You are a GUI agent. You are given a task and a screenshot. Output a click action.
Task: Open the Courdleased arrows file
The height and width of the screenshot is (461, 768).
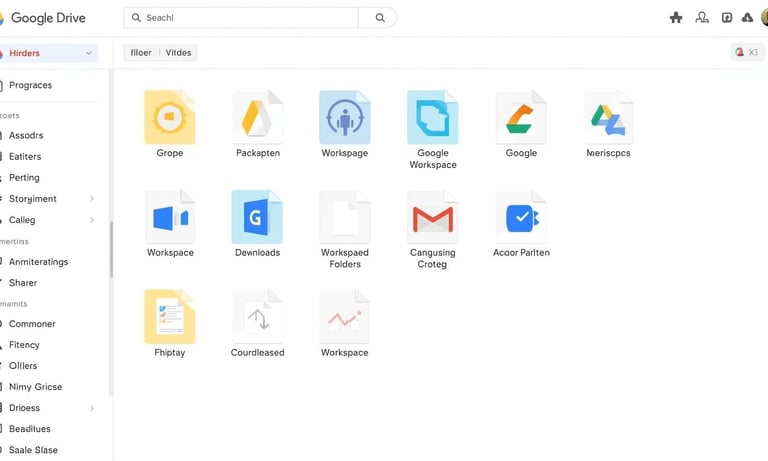(257, 316)
